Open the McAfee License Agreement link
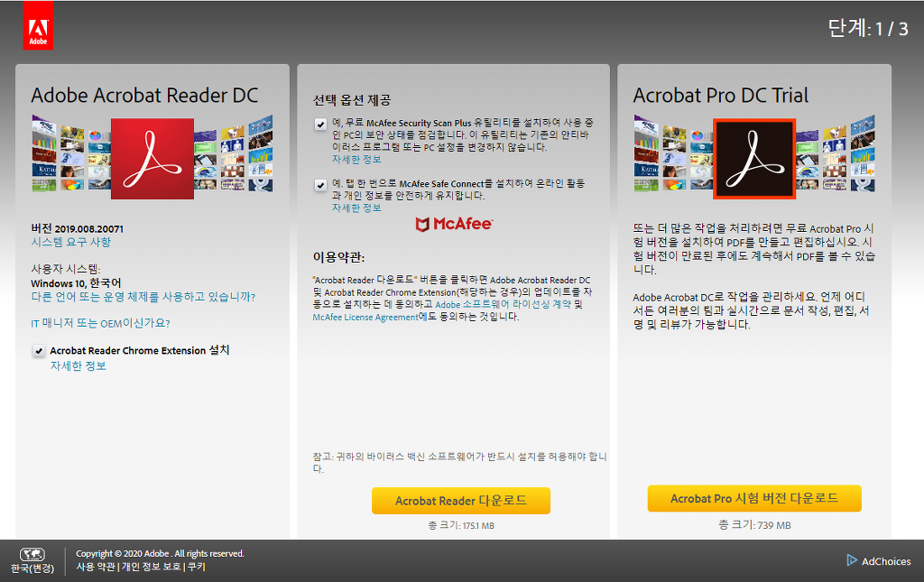Image resolution: width=924 pixels, height=582 pixels. tap(365, 317)
